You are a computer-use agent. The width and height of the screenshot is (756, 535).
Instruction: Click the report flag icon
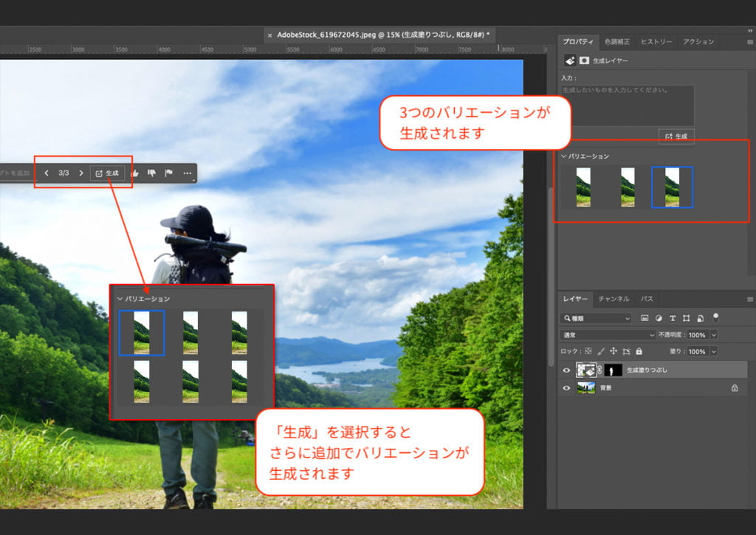(x=169, y=173)
